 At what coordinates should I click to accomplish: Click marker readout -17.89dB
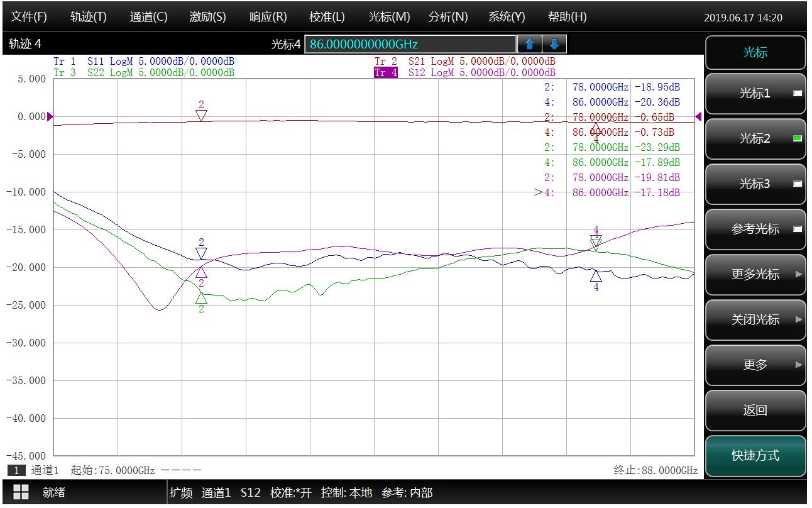[657, 162]
